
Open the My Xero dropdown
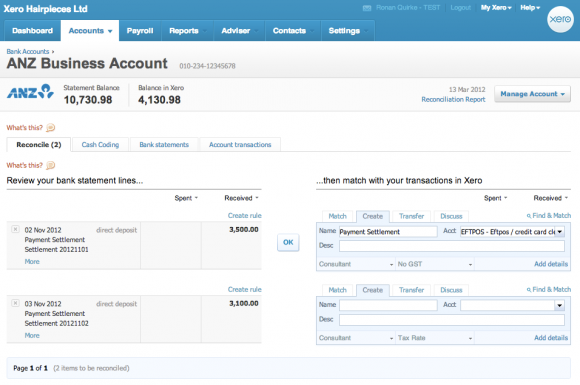click(x=496, y=8)
